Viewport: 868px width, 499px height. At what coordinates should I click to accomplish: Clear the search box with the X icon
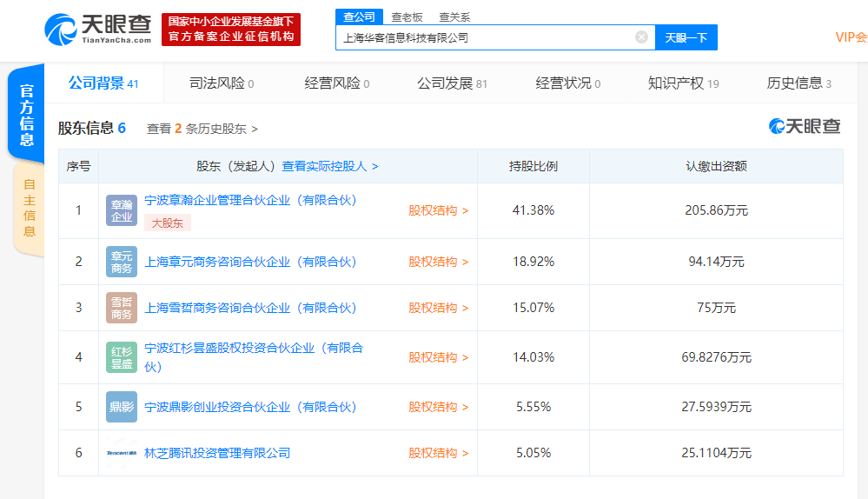(x=641, y=37)
